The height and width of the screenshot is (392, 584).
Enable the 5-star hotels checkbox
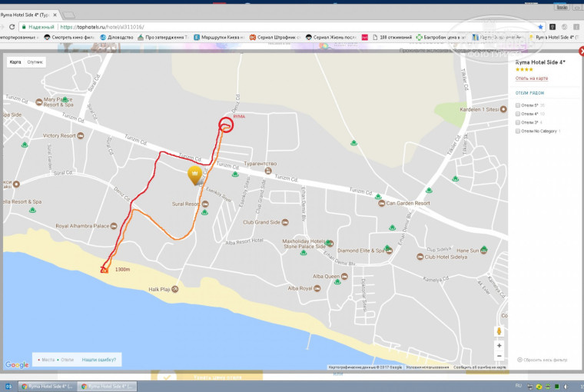518,105
